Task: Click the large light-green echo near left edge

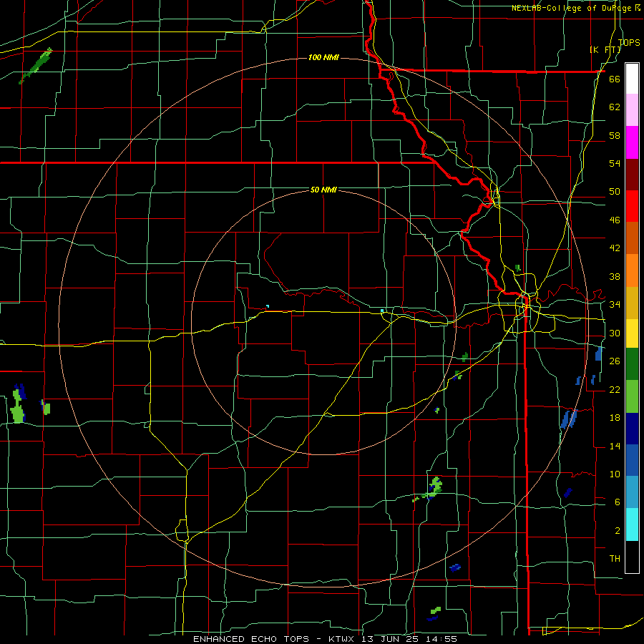Action: 17,406
